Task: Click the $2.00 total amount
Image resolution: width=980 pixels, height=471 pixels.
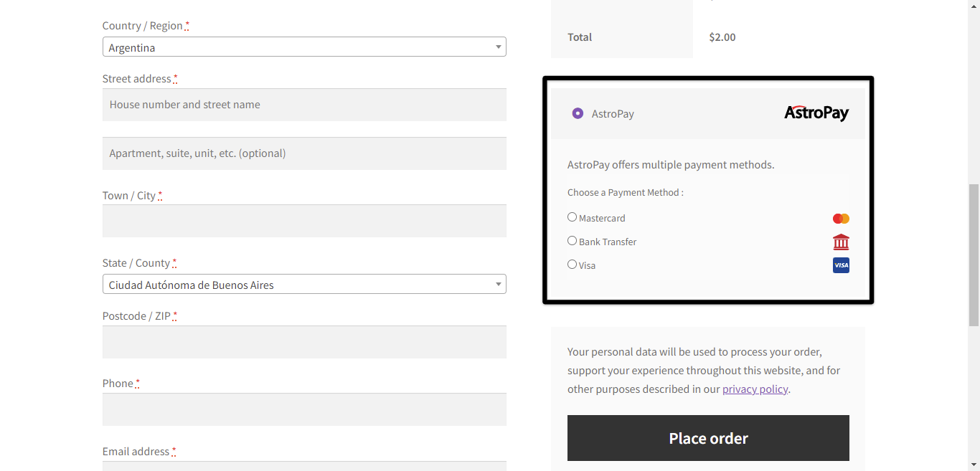Action: pyautogui.click(x=722, y=37)
